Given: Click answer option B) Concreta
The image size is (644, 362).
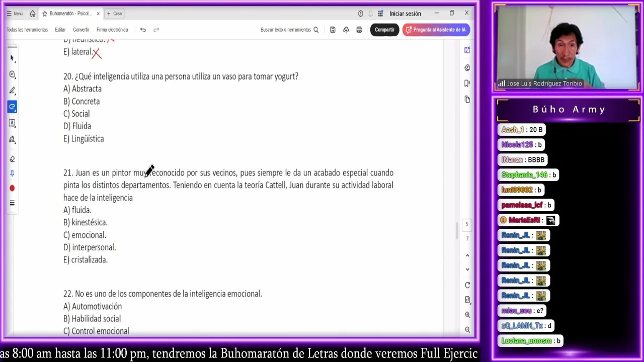Looking at the screenshot, I should (x=82, y=101).
